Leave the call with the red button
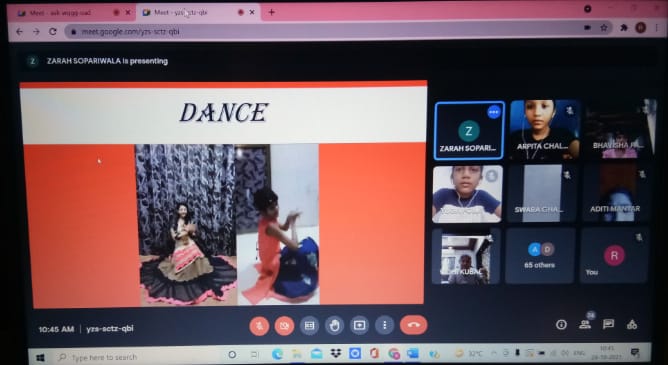 coord(413,325)
